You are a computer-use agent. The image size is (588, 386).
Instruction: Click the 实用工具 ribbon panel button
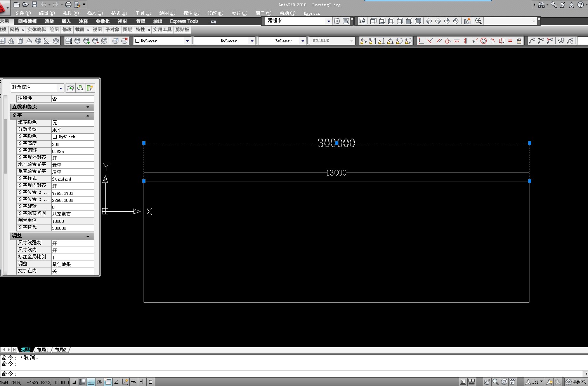162,30
